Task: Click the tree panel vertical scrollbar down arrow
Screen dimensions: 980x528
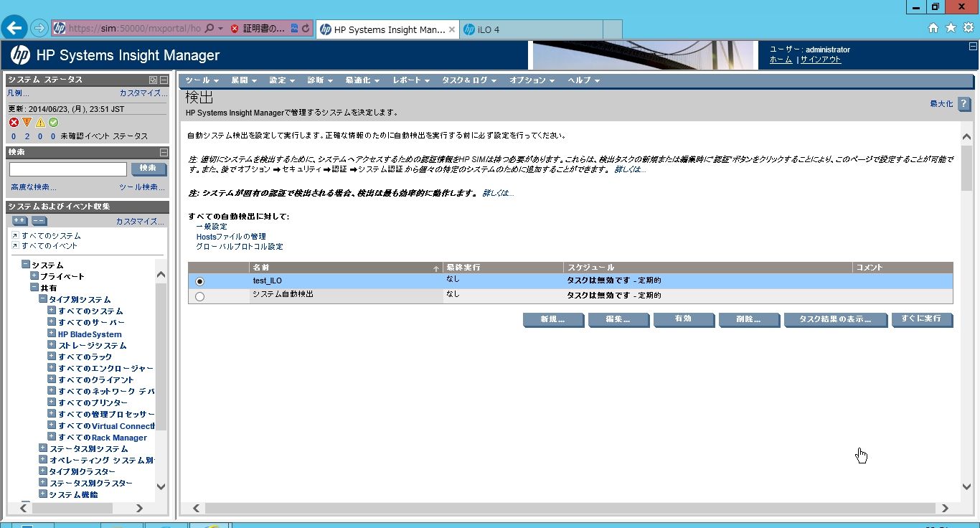Action: [x=161, y=486]
